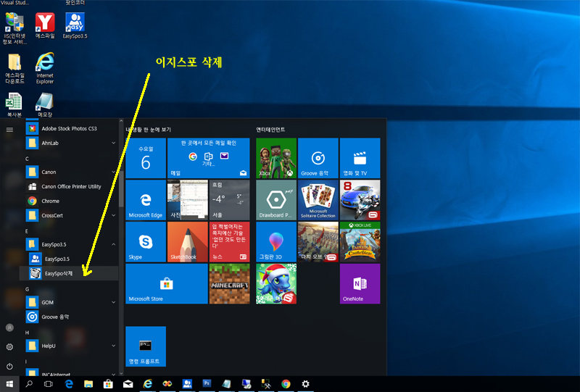Click the Windows Start button
580x392 pixels.
point(9,384)
